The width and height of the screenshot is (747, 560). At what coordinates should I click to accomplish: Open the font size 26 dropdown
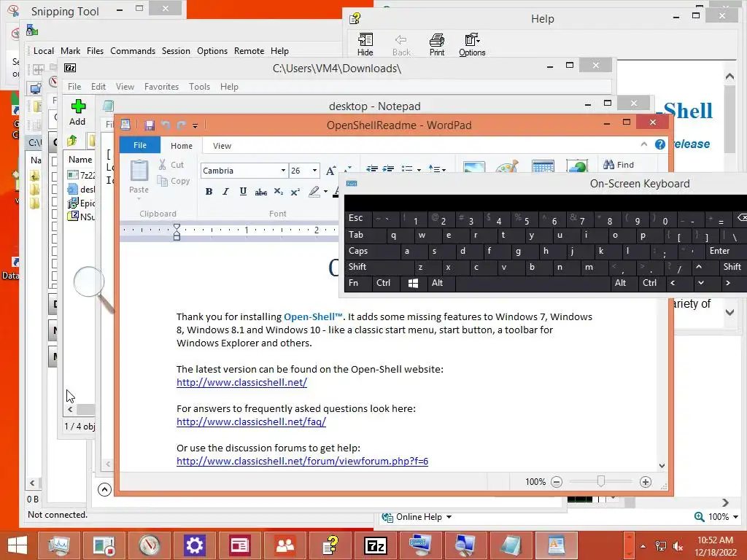[314, 171]
